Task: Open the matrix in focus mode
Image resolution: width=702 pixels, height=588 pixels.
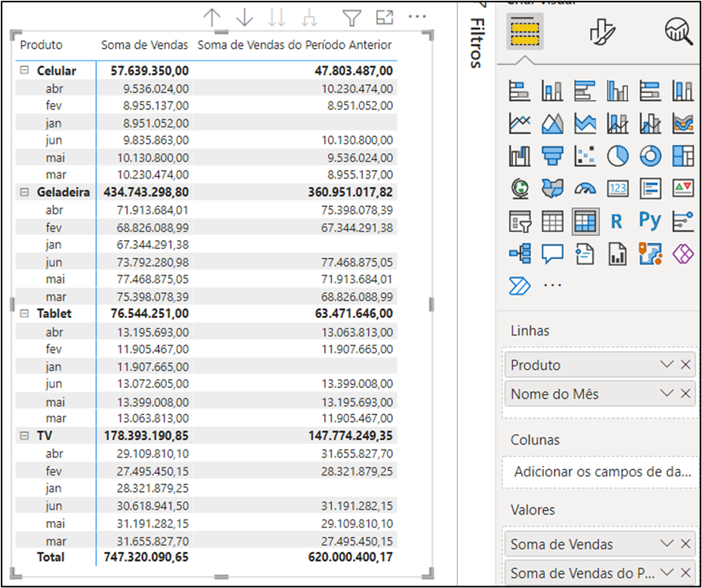Action: [385, 17]
